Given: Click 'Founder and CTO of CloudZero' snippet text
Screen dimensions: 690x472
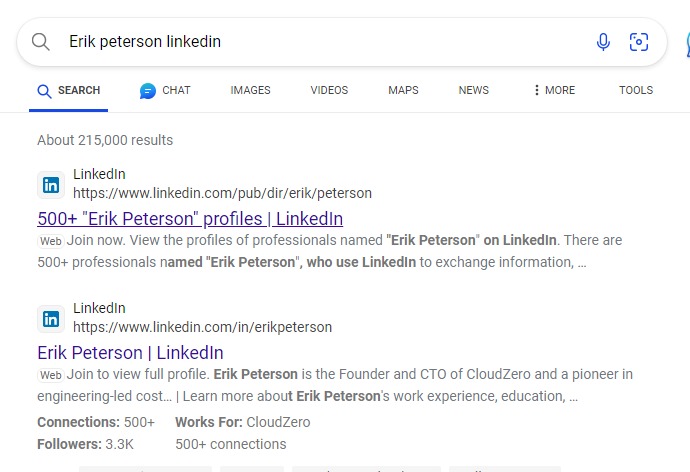Looking at the screenshot, I should [x=435, y=374].
